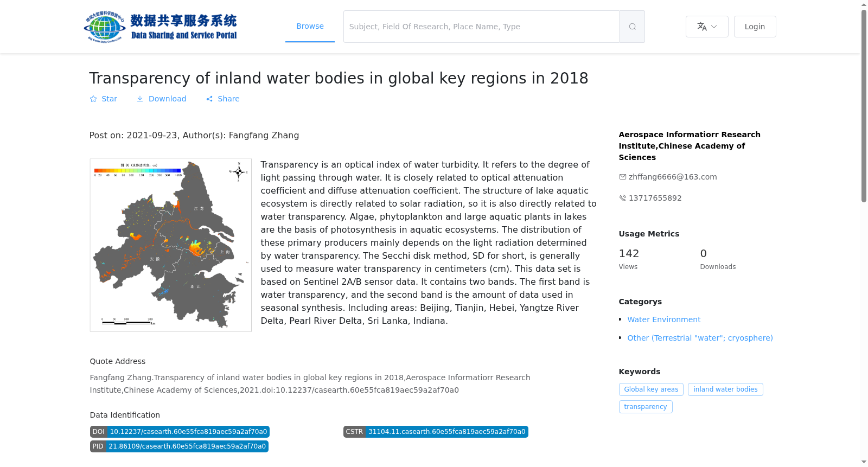
Task: Switch to the Browse tab
Action: coord(310,26)
